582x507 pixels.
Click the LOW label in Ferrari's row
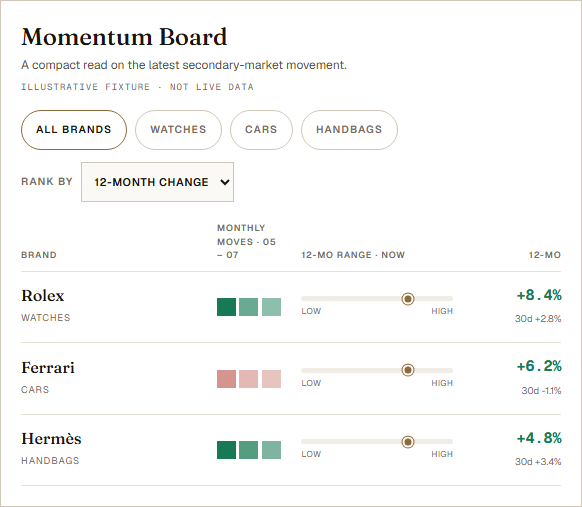tap(311, 383)
